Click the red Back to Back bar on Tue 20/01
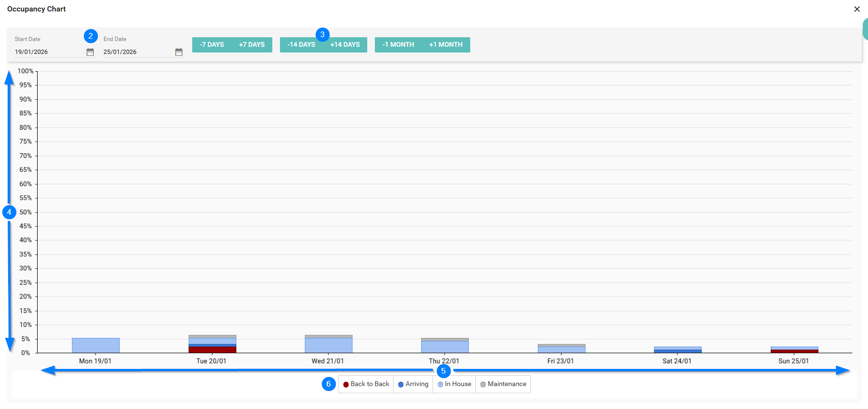The height and width of the screenshot is (409, 868). [212, 350]
